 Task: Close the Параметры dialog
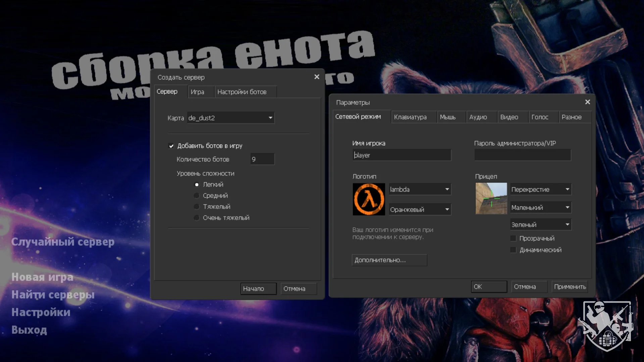click(587, 102)
